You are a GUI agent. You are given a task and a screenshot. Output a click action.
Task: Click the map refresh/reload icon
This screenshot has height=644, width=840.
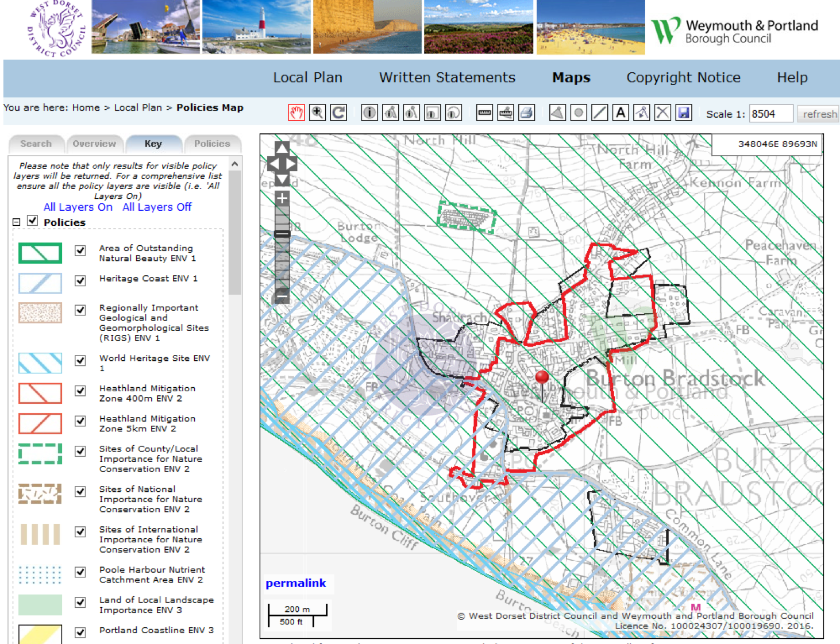[338, 113]
